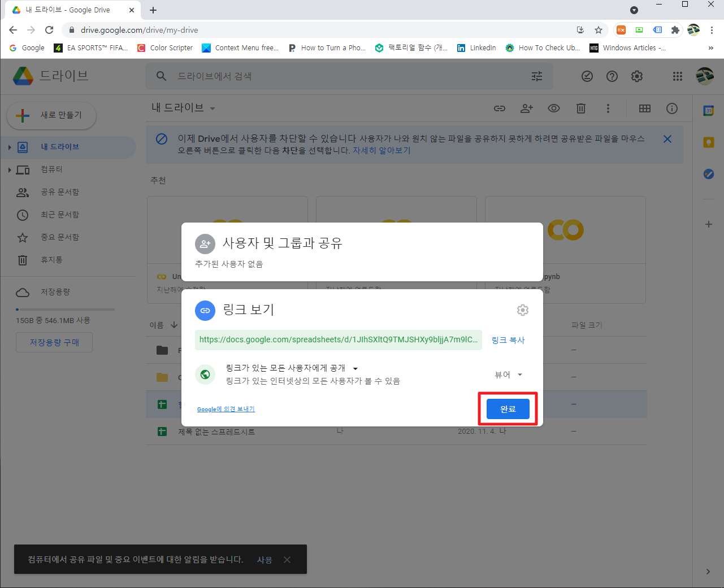This screenshot has width=724, height=588.
Task: Click the preview eye toolbar icon
Action: [x=554, y=108]
